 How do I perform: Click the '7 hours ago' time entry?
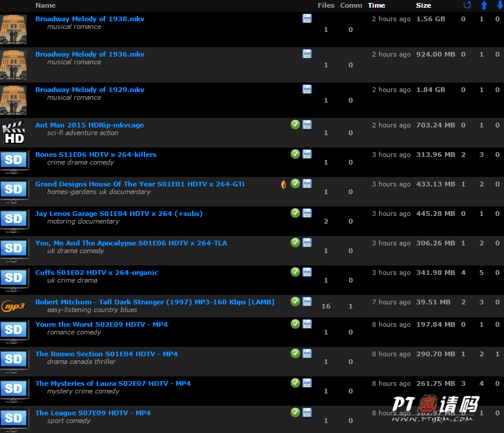coord(391,302)
